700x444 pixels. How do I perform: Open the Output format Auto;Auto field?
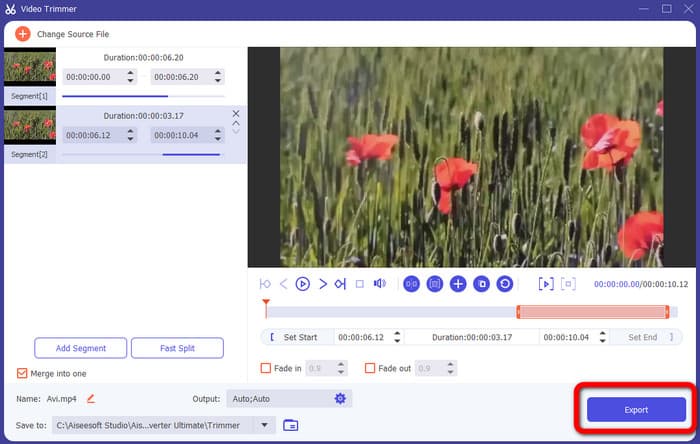pyautogui.click(x=289, y=398)
